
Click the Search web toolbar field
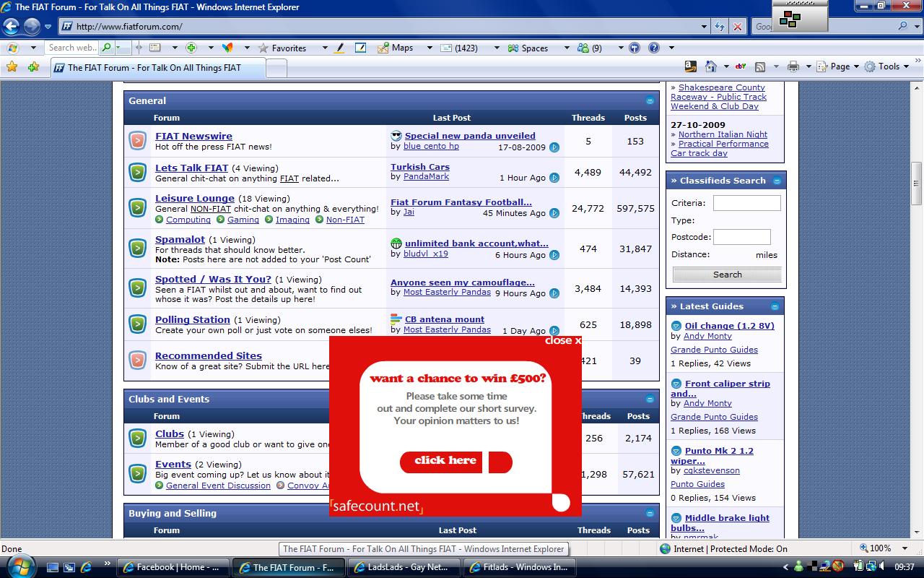point(72,48)
